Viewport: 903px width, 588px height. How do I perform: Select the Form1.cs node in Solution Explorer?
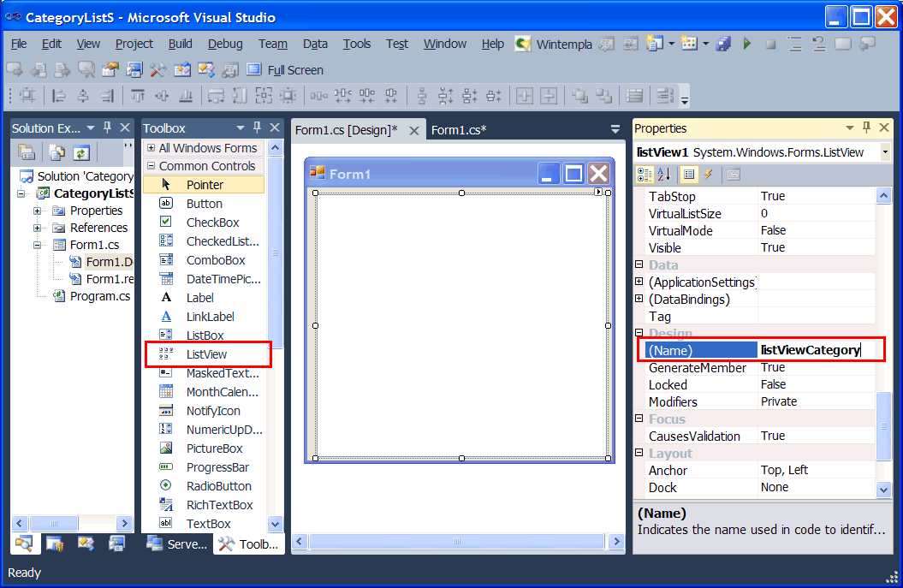point(94,245)
